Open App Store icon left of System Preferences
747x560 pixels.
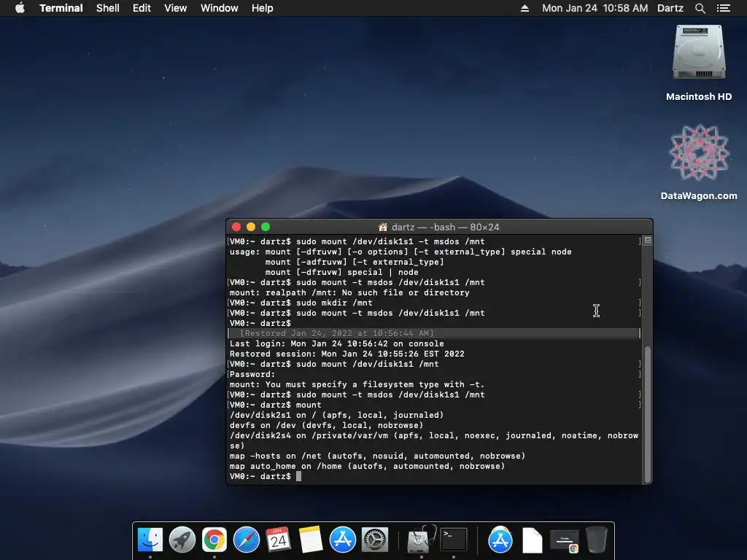pyautogui.click(x=343, y=540)
